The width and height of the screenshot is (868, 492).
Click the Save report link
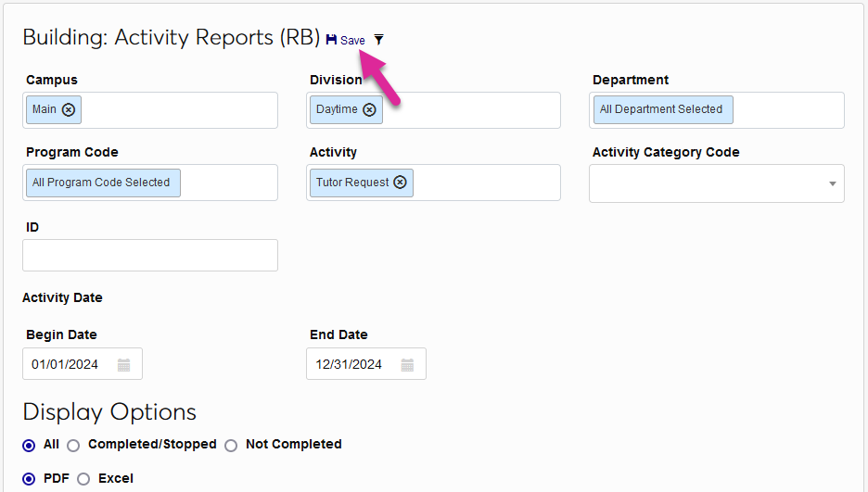tap(346, 41)
